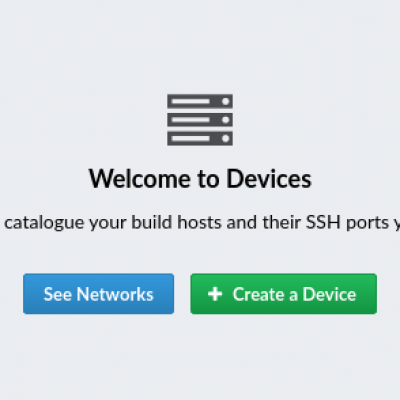
Task: Open the See Networks page
Action: tap(99, 294)
